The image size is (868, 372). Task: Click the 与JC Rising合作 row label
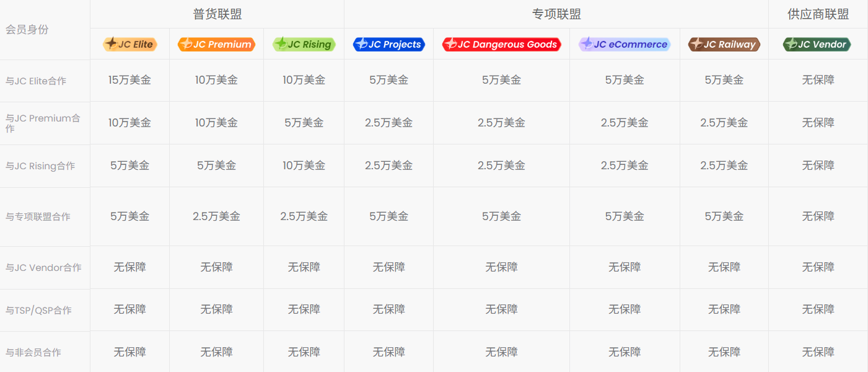40,166
